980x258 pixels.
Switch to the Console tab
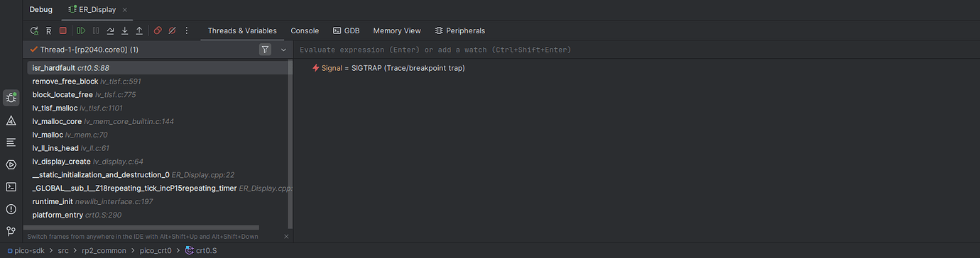click(305, 31)
